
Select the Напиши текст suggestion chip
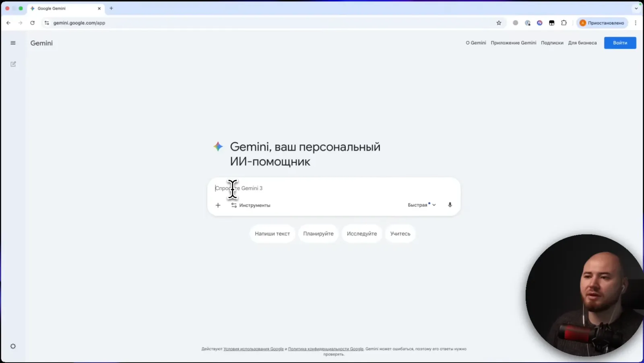pyautogui.click(x=272, y=234)
